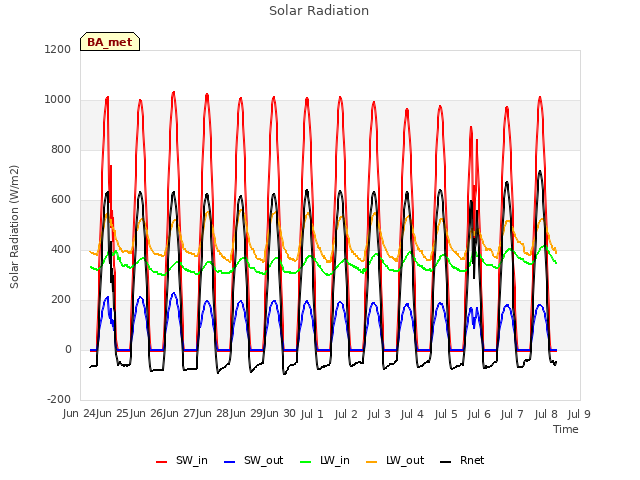Click the Jul 4 x-axis tick label
Image resolution: width=640 pixels, height=480 pixels.
click(412, 414)
